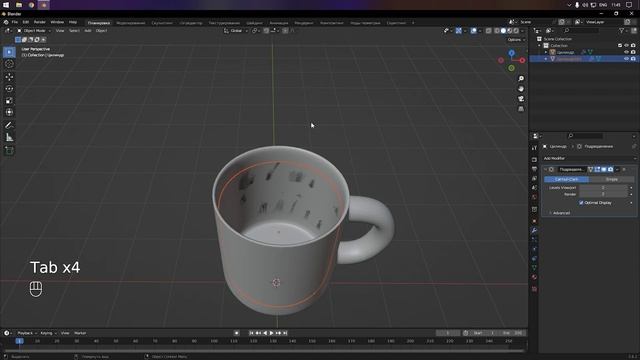Viewport: 640px width, 360px height.
Task: Choose the Move tool in left toolbar
Action: pos(9,77)
